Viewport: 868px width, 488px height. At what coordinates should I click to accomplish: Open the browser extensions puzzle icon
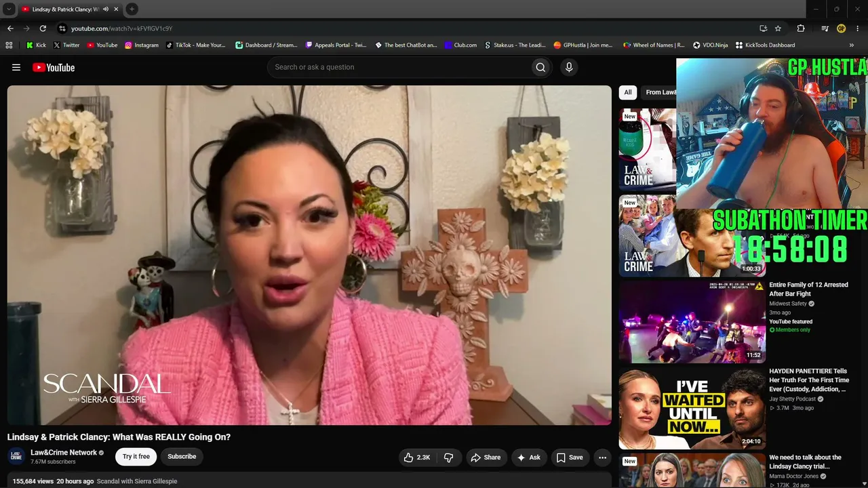point(801,28)
